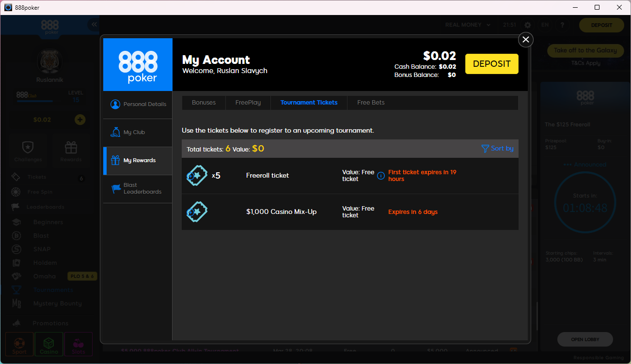Minimize the 888poker window
Viewport: 631px width, 364px height.
point(575,7)
